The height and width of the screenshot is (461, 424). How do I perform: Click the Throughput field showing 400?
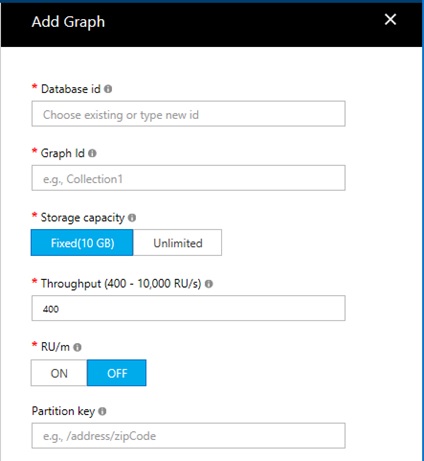[x=188, y=308]
